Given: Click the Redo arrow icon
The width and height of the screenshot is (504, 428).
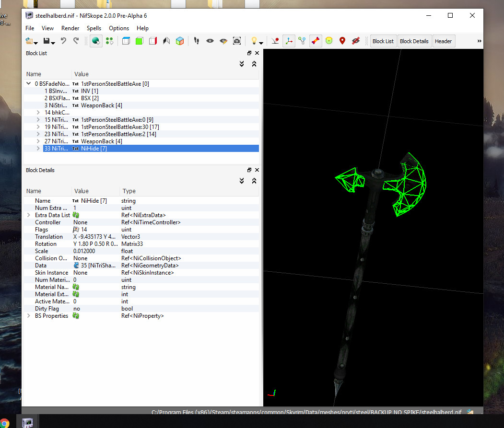Looking at the screenshot, I should [x=76, y=41].
